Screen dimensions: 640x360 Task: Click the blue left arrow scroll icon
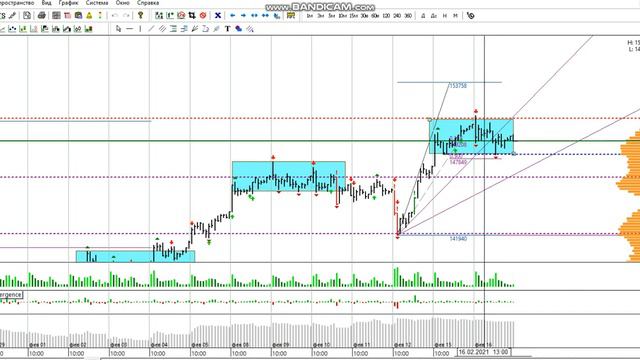(x=232, y=16)
